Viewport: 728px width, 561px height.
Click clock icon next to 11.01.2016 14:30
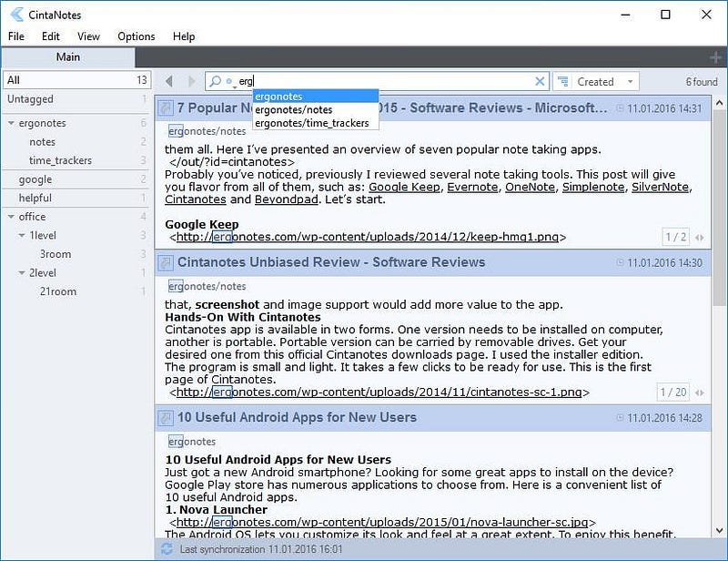[620, 262]
